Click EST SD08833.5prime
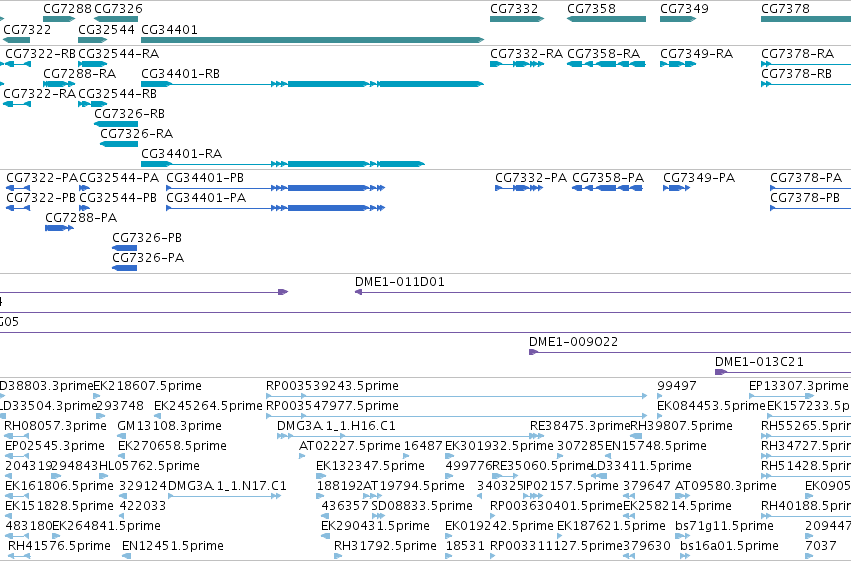 pyautogui.click(x=422, y=506)
